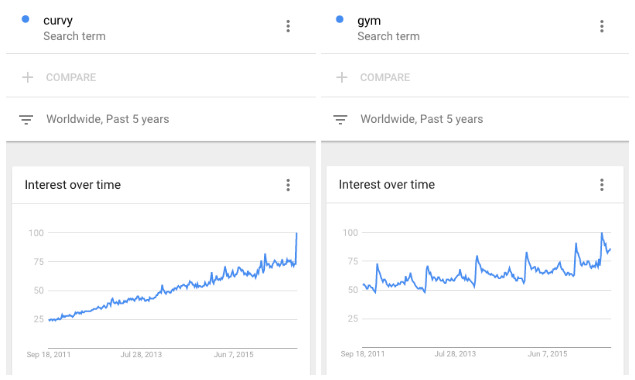The image size is (635, 380).
Task: Edit the curvy search term text
Action: click(58, 20)
